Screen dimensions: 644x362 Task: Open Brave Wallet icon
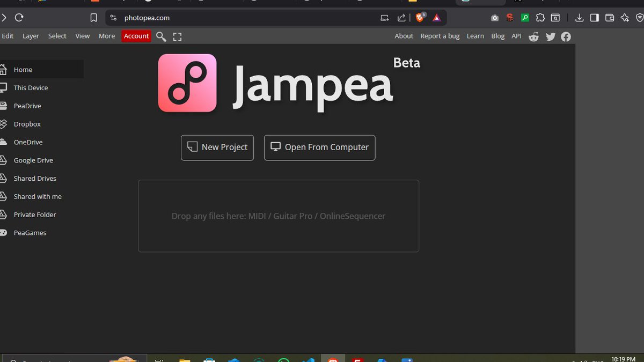[x=610, y=18]
